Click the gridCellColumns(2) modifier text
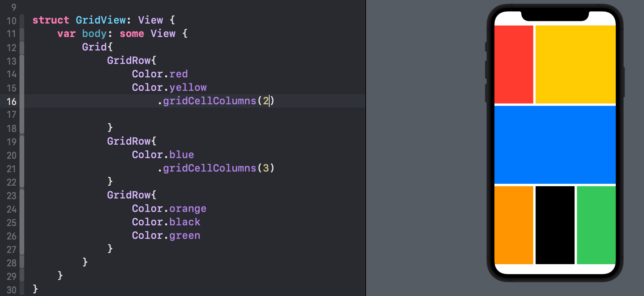The image size is (644, 296). (216, 101)
